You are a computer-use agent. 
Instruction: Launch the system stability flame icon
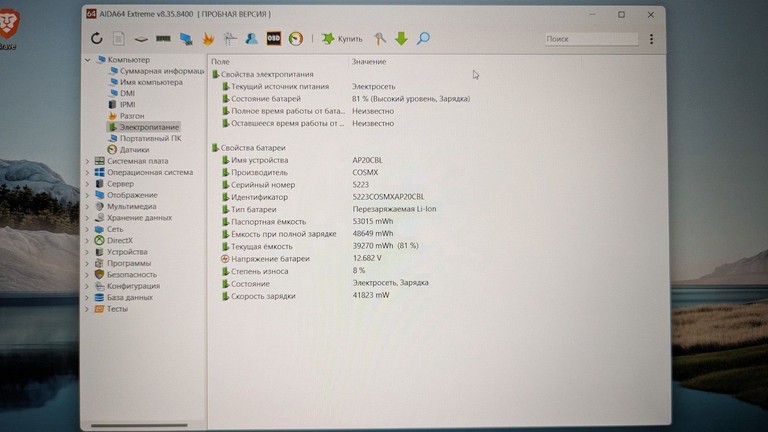pyautogui.click(x=208, y=39)
